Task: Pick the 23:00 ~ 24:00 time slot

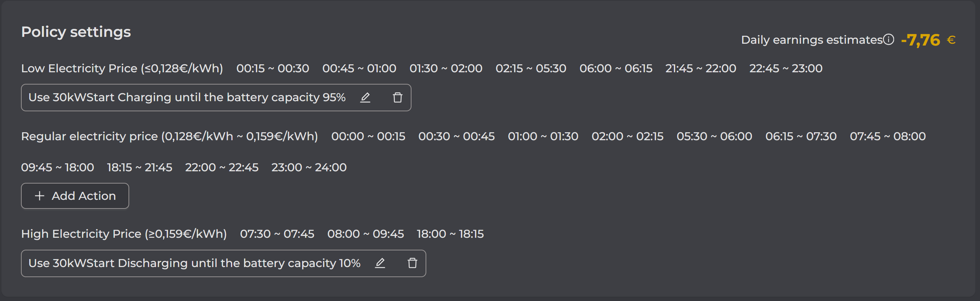Action: (309, 168)
